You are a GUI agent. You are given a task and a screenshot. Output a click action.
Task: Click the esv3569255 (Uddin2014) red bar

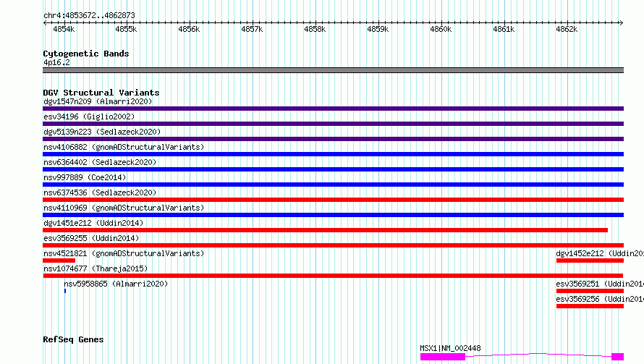[333, 245]
